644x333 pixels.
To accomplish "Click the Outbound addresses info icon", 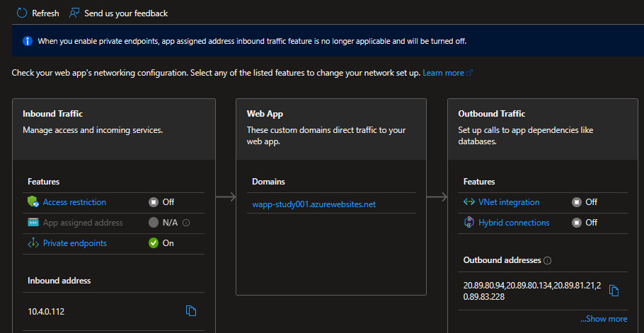I will pyautogui.click(x=548, y=260).
